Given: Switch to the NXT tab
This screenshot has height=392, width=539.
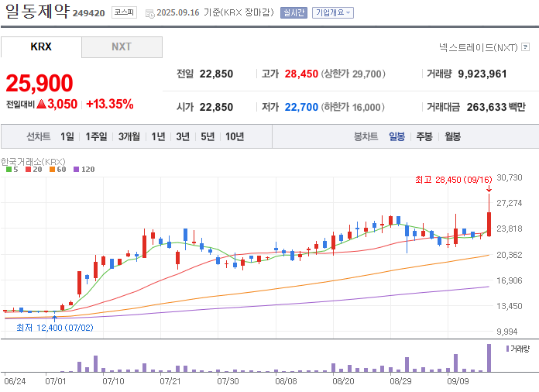Looking at the screenshot, I should [122, 46].
